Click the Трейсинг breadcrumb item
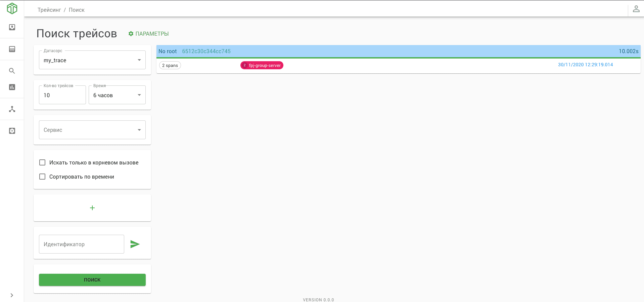This screenshot has width=644, height=302. [49, 10]
